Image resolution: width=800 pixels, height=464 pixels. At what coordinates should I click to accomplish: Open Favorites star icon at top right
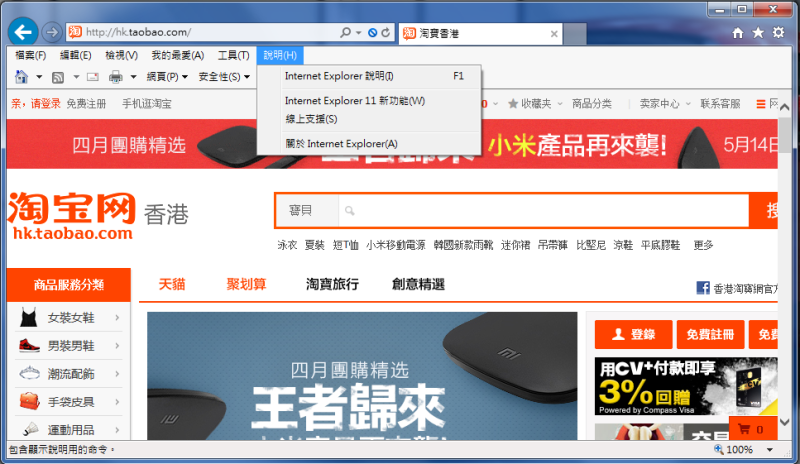[x=758, y=33]
